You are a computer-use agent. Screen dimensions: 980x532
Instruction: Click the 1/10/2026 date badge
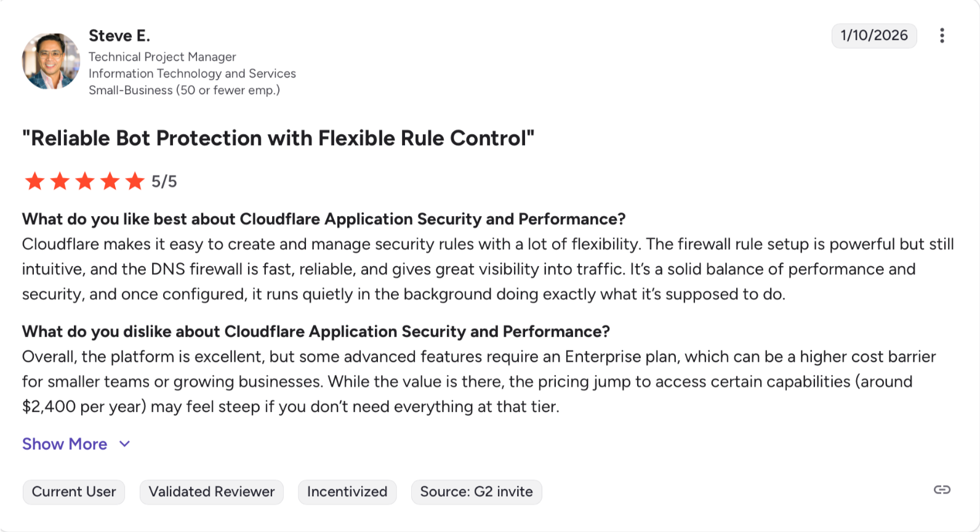(x=874, y=36)
